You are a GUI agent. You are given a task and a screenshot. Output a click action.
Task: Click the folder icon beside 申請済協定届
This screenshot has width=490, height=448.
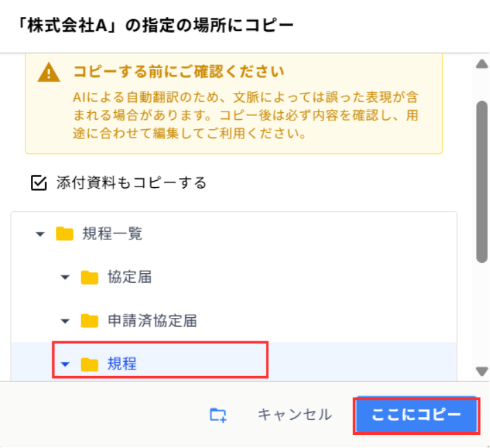coord(89,321)
